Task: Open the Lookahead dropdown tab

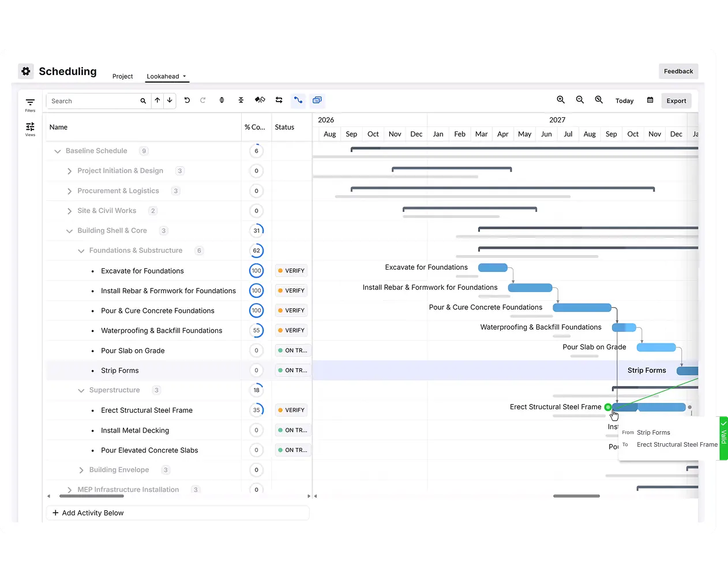Action: [166, 76]
